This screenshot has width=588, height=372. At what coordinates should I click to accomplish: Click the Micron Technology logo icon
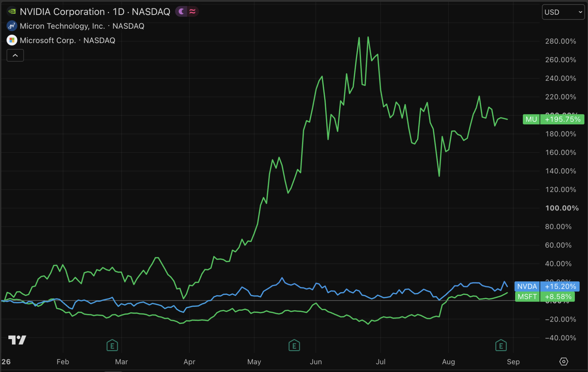coord(12,26)
